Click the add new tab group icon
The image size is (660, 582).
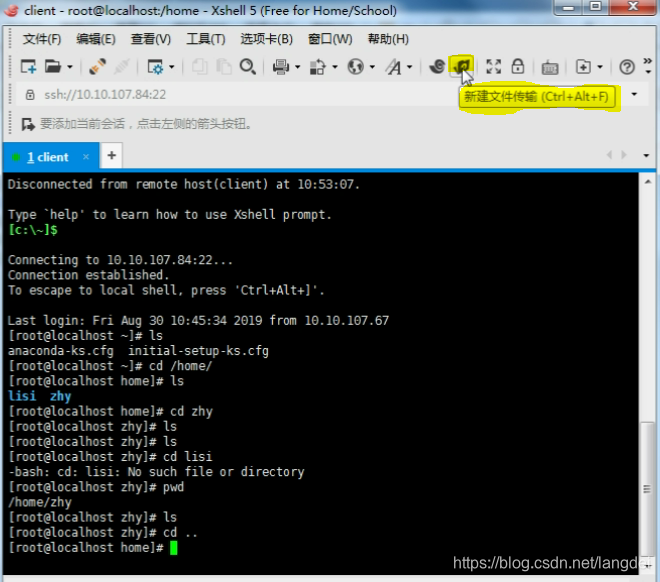pyautogui.click(x=583, y=66)
